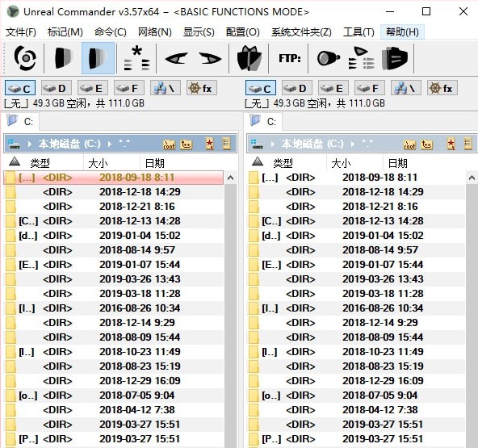This screenshot has height=448, width=478.
Task: Toggle the highlighted panel-view toolbar icon
Action: click(x=99, y=58)
